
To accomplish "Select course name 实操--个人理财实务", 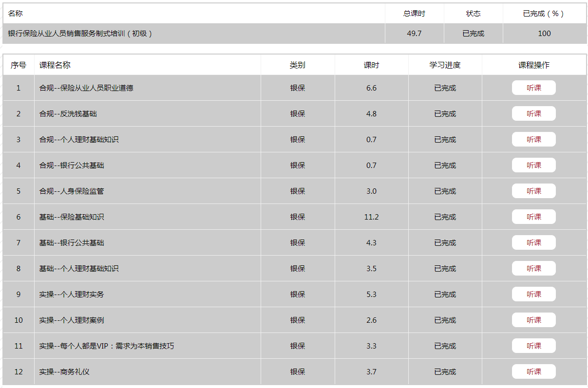I will pos(72,295).
